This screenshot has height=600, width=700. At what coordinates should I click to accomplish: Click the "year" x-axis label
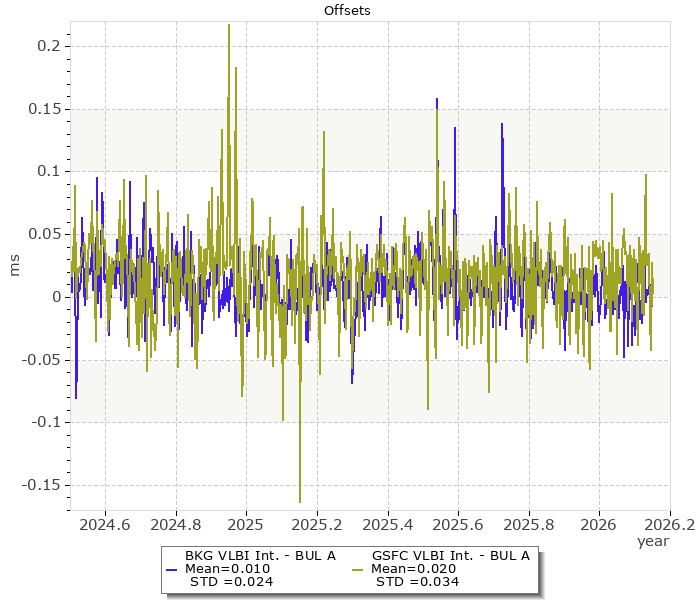(x=653, y=541)
